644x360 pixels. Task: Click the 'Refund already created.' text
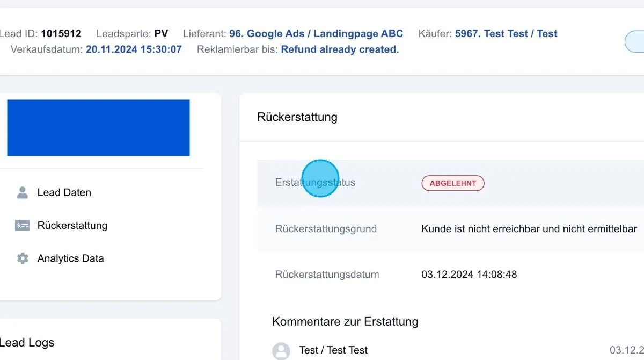(x=340, y=49)
